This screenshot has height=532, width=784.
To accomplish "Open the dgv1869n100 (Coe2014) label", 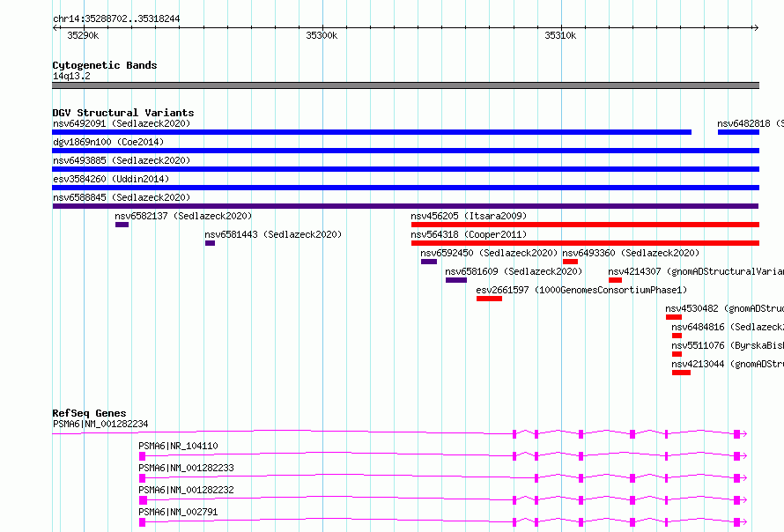I will tap(108, 142).
